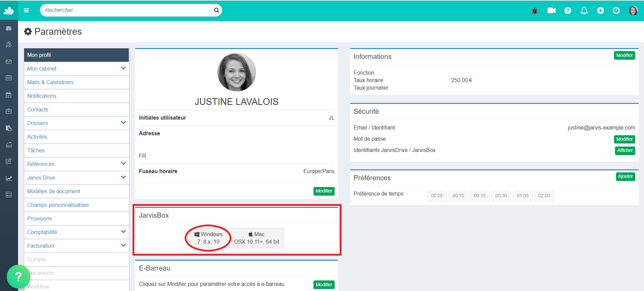The height and width of the screenshot is (291, 644).
Task: Select 00:10 time preference
Action: [458, 196]
